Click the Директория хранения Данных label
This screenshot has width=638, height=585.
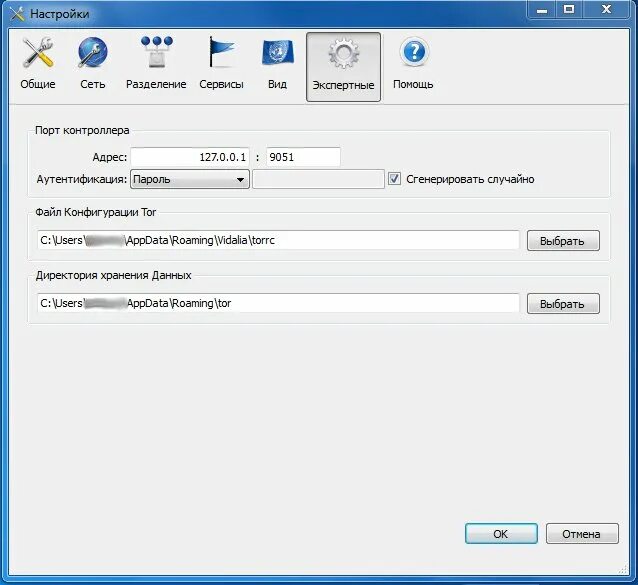[114, 275]
